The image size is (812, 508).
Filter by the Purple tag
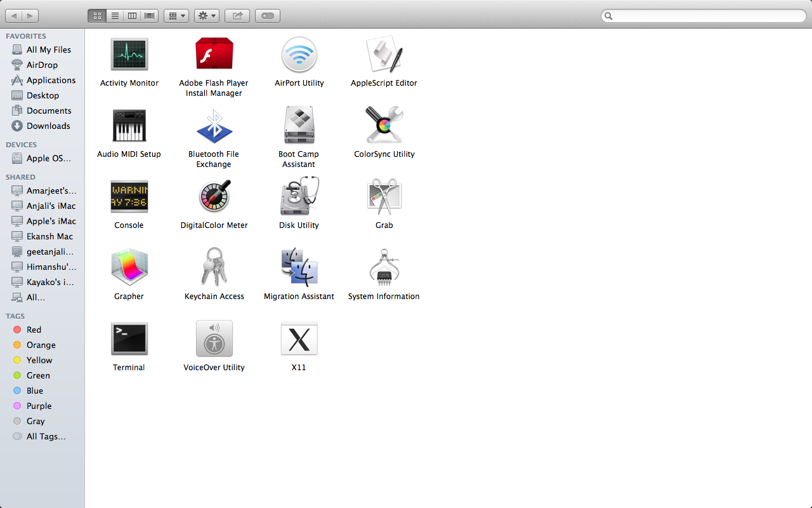[42, 406]
